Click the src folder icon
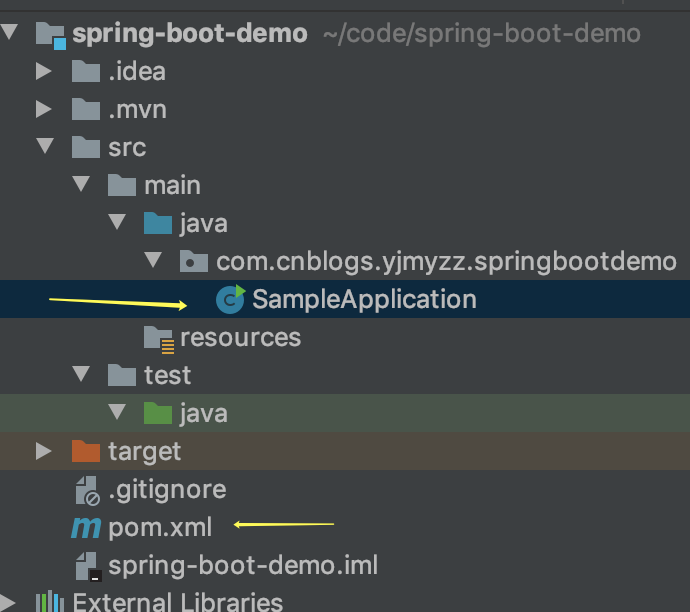This screenshot has width=690, height=612. (x=86, y=147)
